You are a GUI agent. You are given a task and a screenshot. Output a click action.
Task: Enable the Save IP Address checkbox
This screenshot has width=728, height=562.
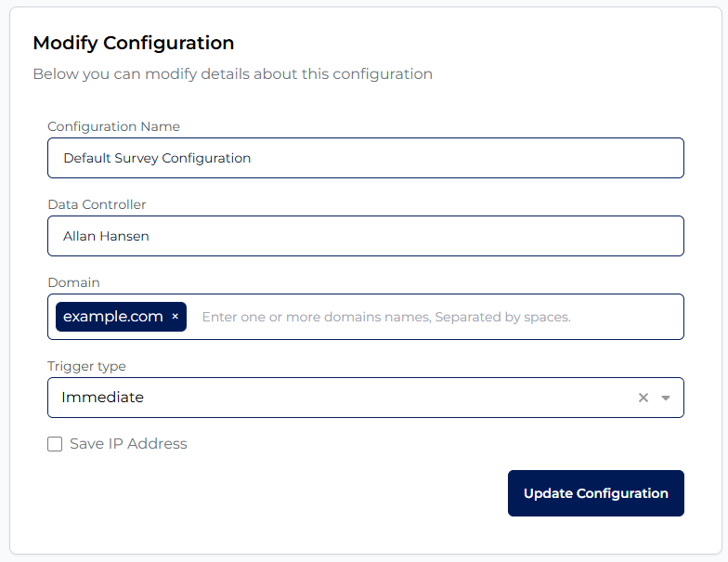point(55,444)
